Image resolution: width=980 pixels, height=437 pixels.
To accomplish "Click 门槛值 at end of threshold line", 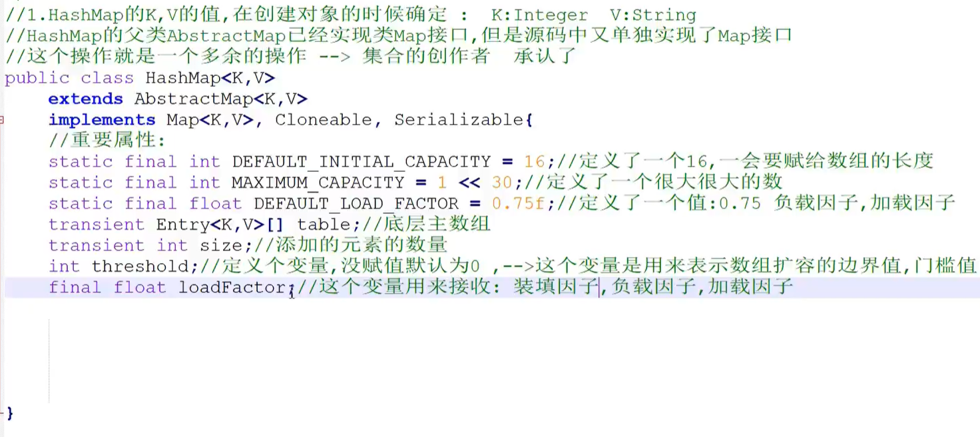I will point(945,266).
